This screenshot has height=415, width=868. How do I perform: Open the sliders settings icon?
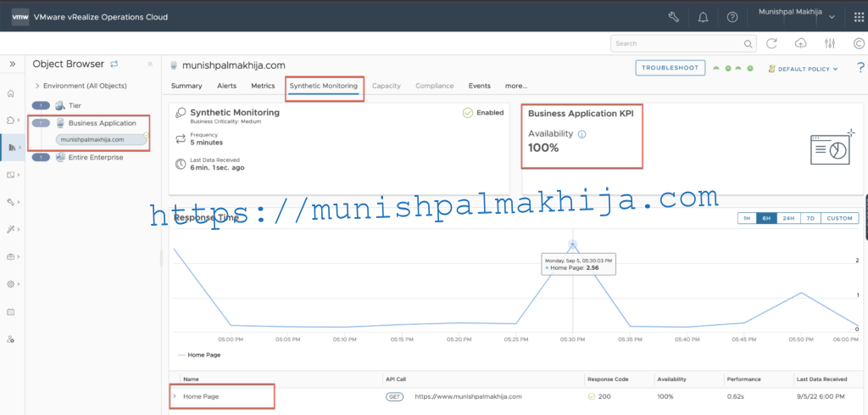tap(830, 43)
